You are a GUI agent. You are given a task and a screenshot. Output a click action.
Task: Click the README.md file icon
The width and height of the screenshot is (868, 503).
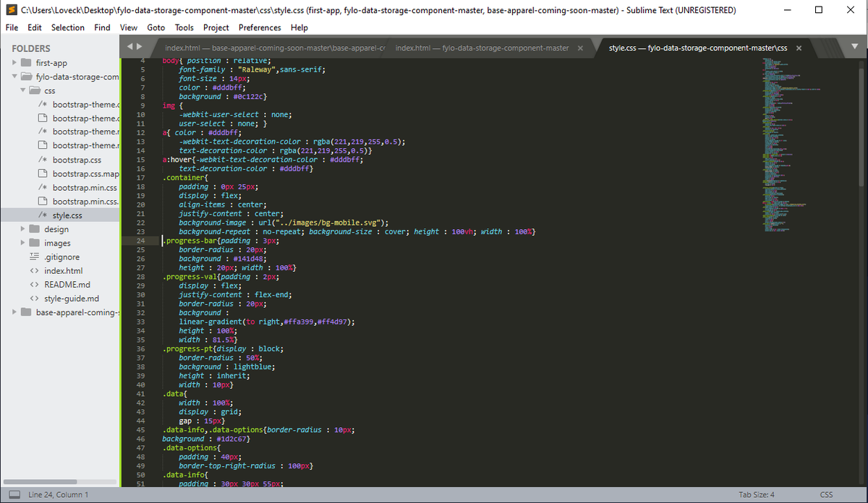click(33, 284)
